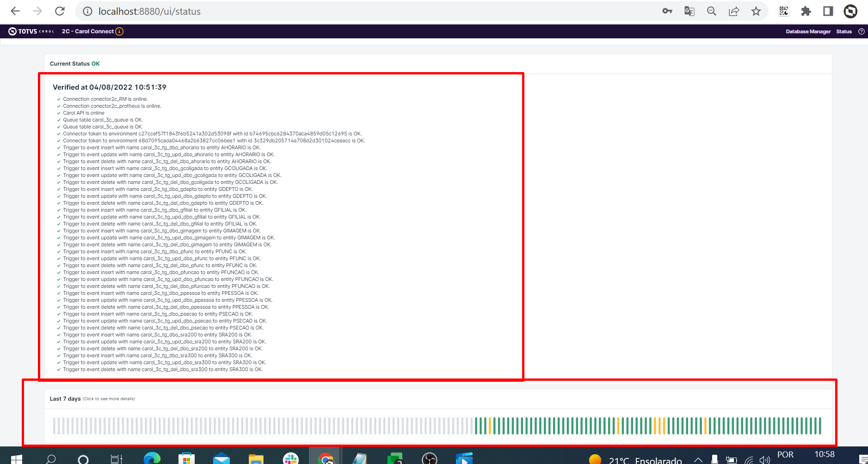Open the Chrome profile avatar
The image size is (868, 464).
pyautogui.click(x=850, y=11)
